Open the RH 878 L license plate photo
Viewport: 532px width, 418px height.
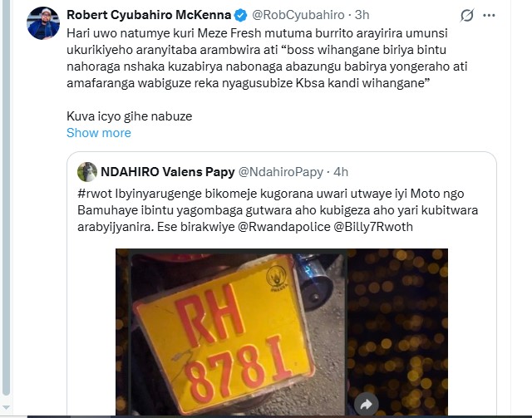pos(282,332)
